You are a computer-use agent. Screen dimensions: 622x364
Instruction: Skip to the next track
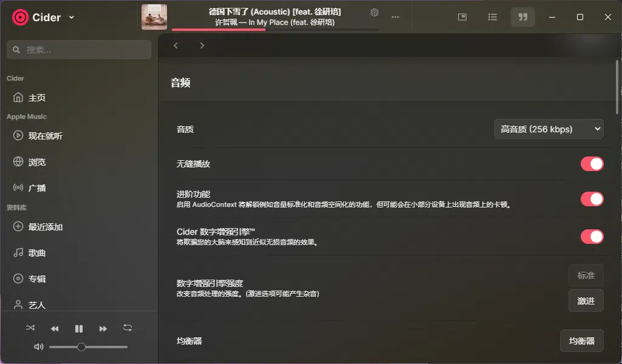click(x=103, y=328)
